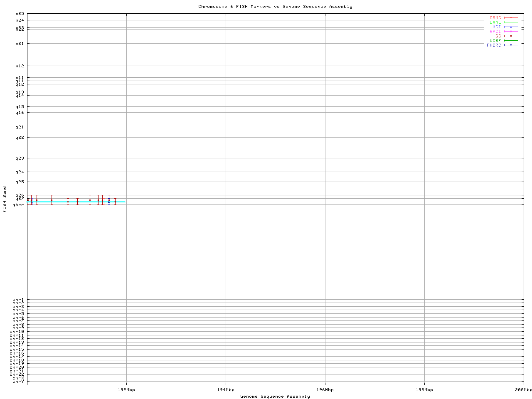Click the CSMC legend marker symbol
Screen dimensions: 532x399
pos(511,18)
